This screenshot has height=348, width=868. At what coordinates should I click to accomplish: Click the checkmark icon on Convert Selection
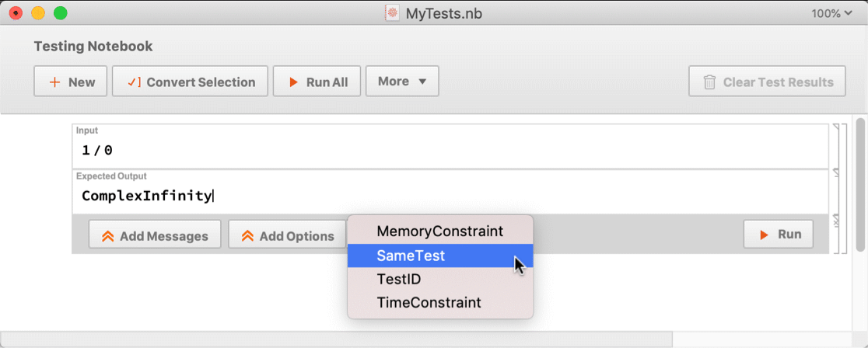[x=134, y=82]
